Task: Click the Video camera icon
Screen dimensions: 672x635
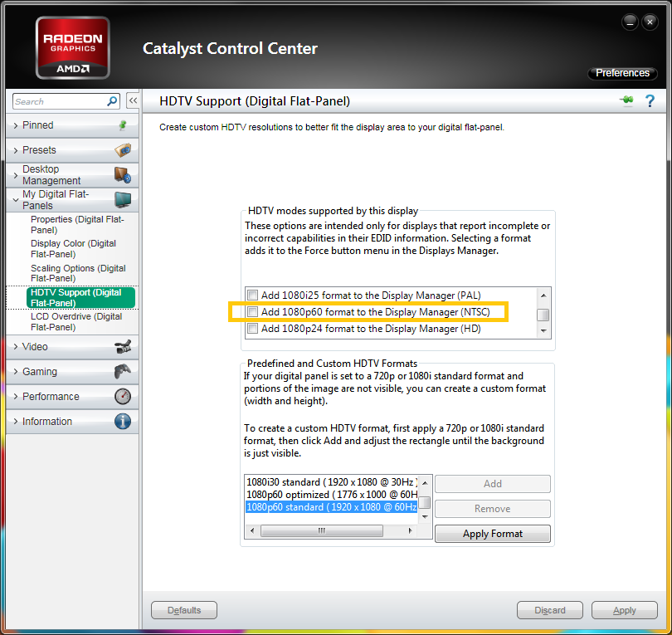Action: tap(123, 346)
